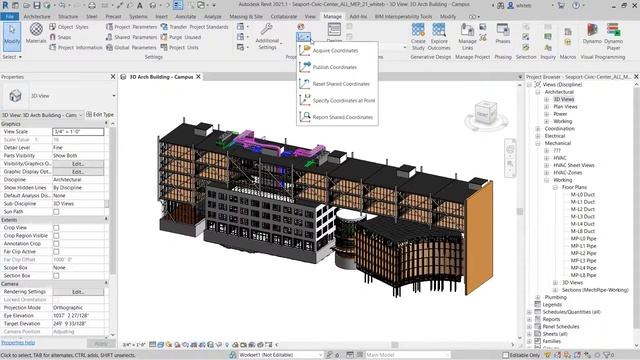Screen dimensions: 640x360
Task: Choose Specify Coordinates at Point
Action: 337,100
